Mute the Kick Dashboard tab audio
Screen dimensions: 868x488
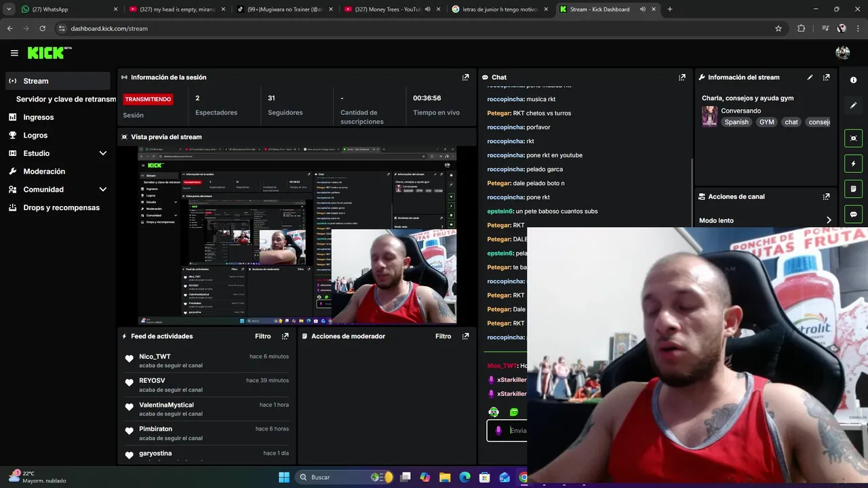pyautogui.click(x=642, y=9)
